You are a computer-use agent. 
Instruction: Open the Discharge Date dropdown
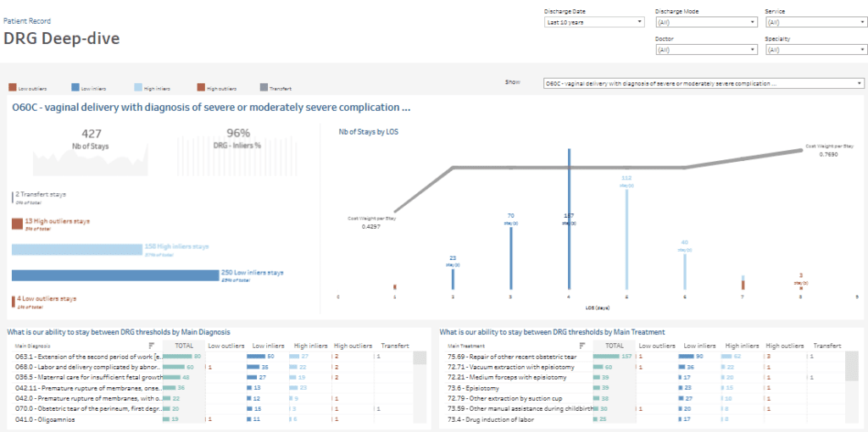point(594,22)
